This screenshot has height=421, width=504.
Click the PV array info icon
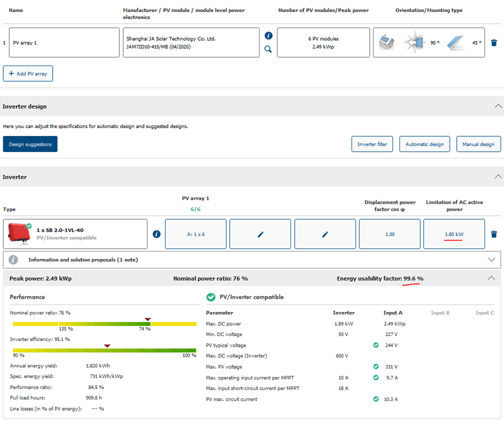(268, 36)
